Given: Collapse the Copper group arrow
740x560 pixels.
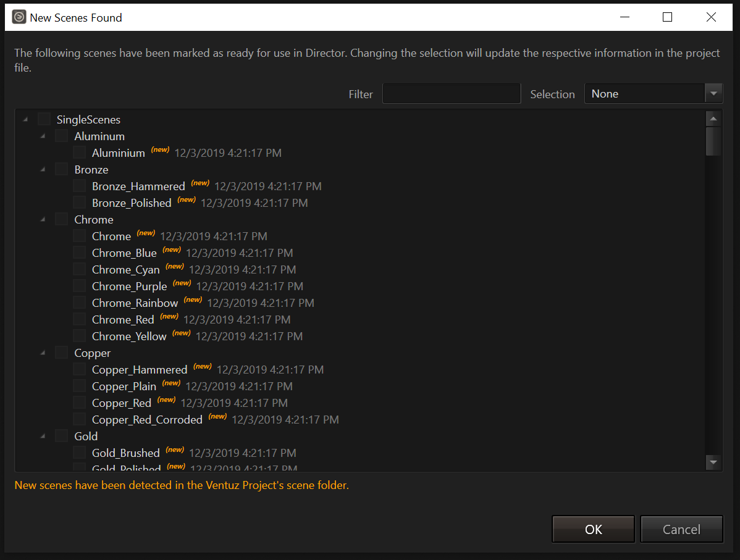Looking at the screenshot, I should pos(43,353).
